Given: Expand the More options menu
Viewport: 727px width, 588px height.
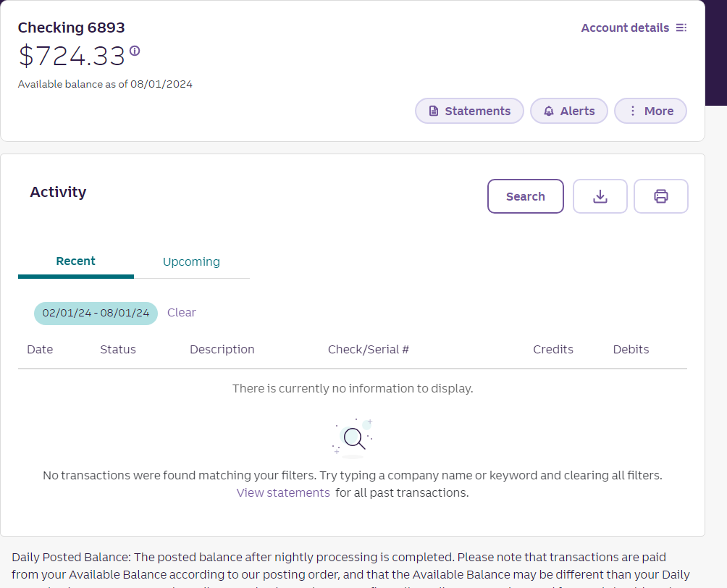Looking at the screenshot, I should pos(650,112).
